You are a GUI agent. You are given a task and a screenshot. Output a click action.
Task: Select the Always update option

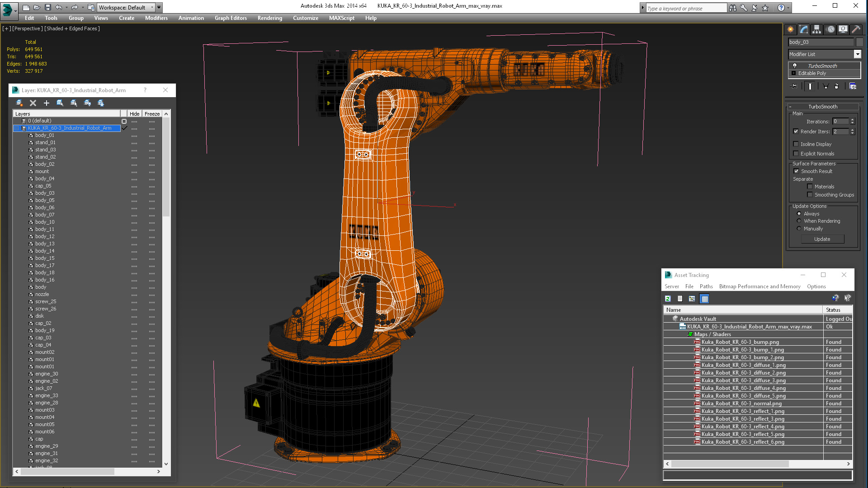point(799,214)
